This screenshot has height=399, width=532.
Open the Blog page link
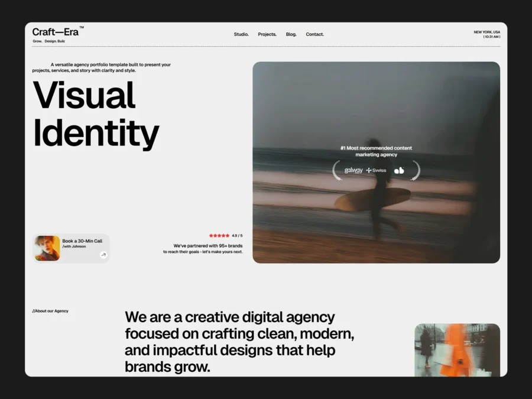[291, 34]
